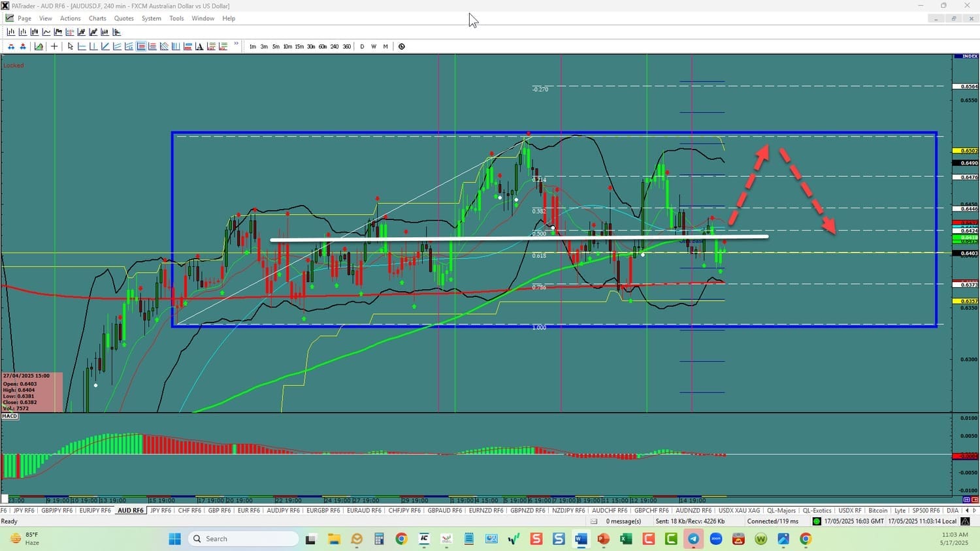Click the MACD indicator label
Screen dimensions: 980x551
[10, 416]
